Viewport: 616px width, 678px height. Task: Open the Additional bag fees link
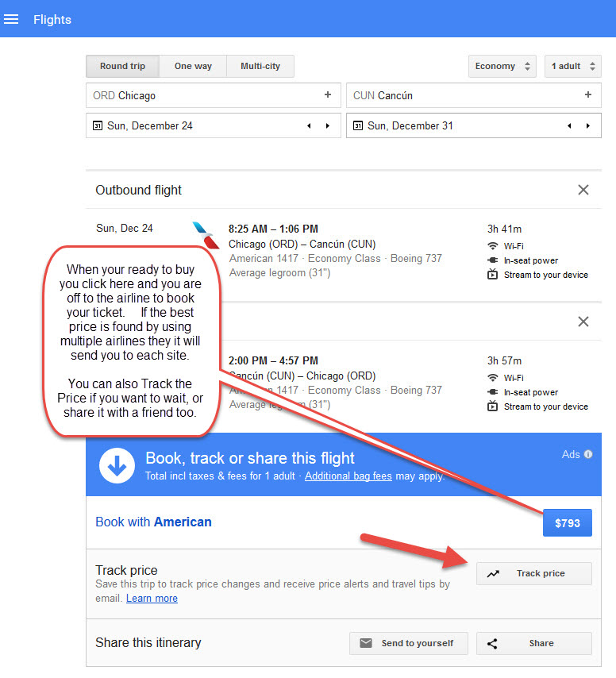pos(348,476)
